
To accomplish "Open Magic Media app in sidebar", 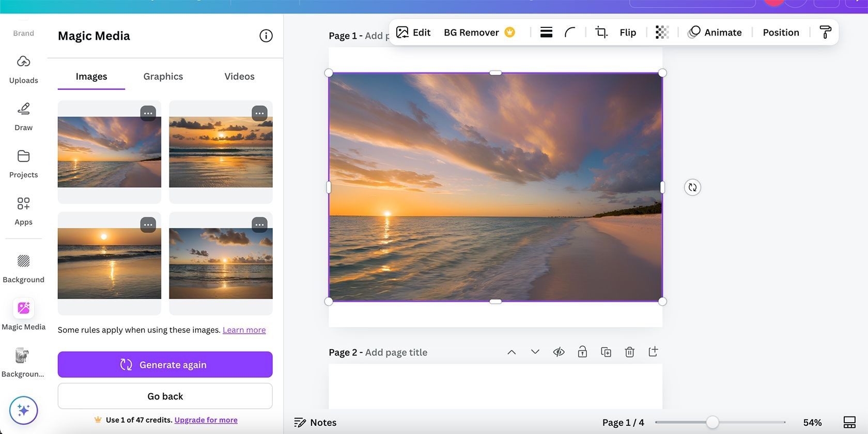I will pos(23,314).
